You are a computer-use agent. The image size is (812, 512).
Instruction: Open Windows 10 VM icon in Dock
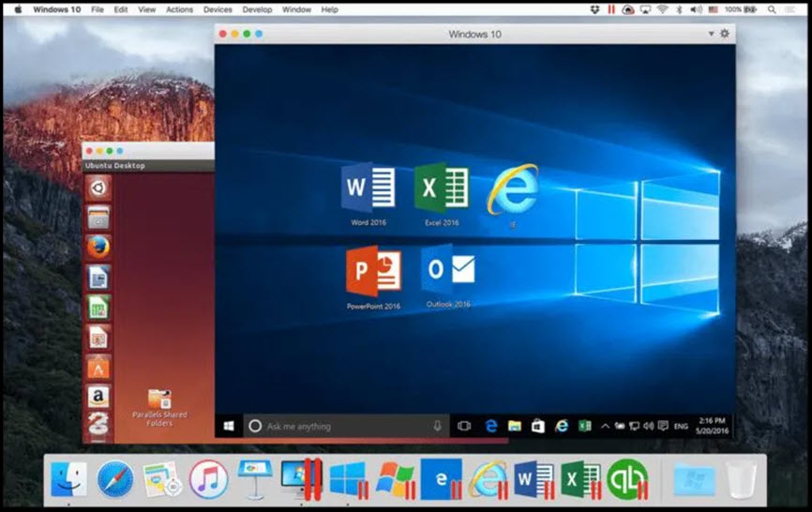pyautogui.click(x=348, y=479)
